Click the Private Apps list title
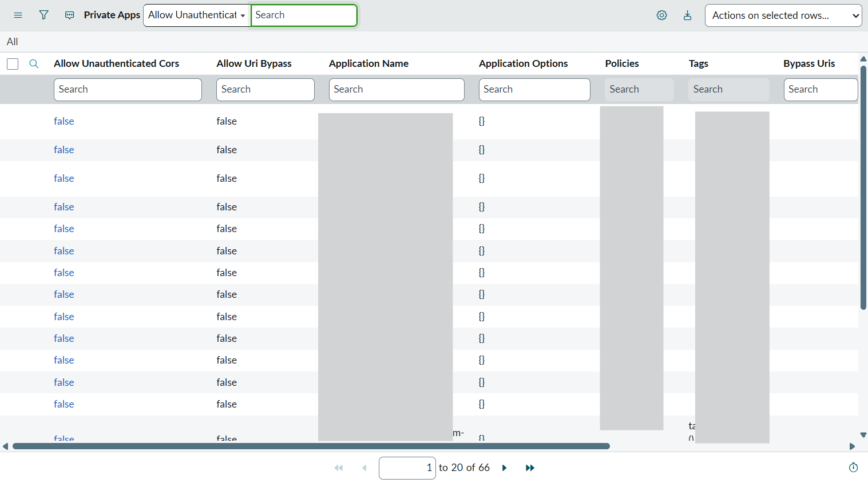Viewport: 868px width, 483px height. click(112, 15)
